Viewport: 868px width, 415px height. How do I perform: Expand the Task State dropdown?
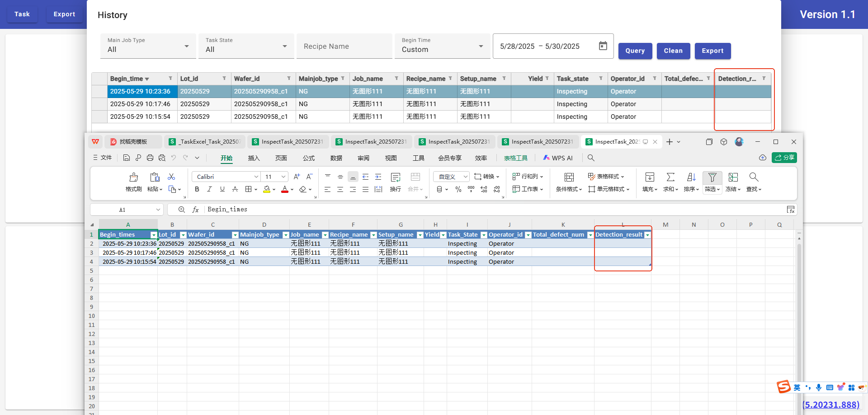[x=246, y=46]
